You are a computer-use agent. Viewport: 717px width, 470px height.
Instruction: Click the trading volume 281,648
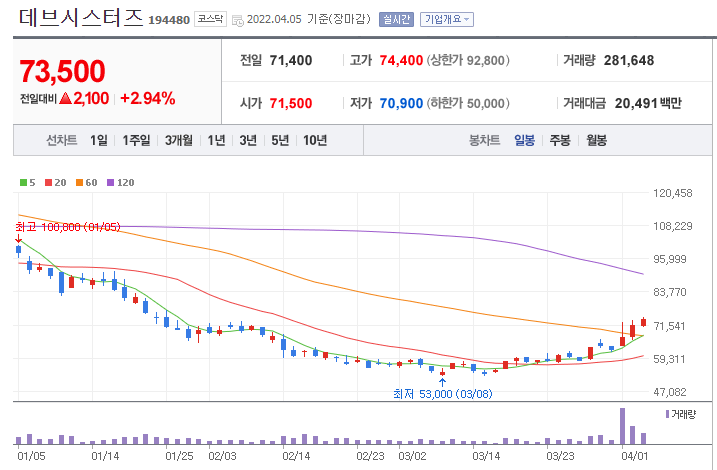629,60
